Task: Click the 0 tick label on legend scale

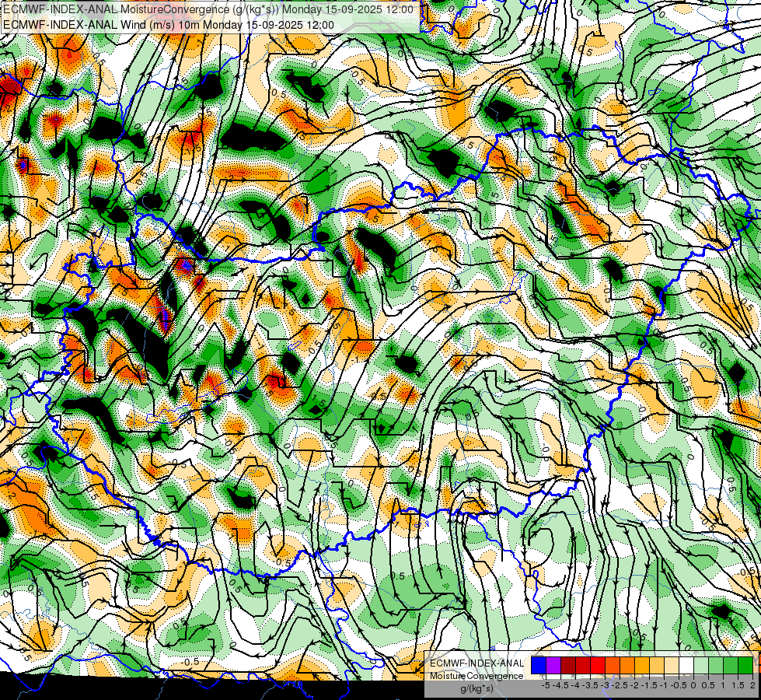Action: click(693, 685)
